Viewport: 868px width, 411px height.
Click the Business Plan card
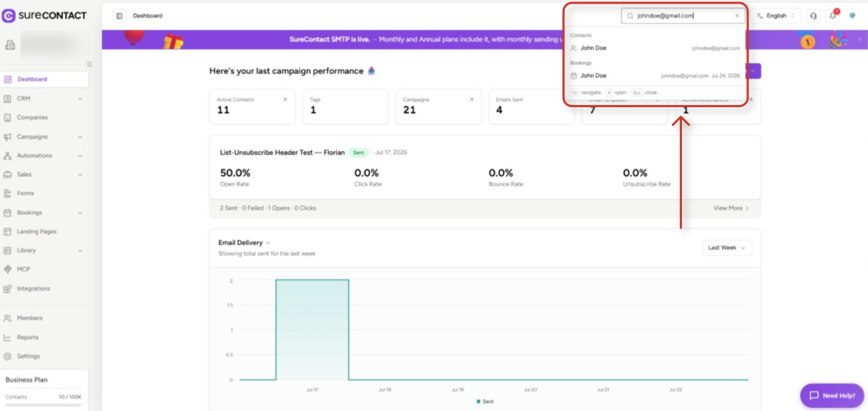point(45,389)
